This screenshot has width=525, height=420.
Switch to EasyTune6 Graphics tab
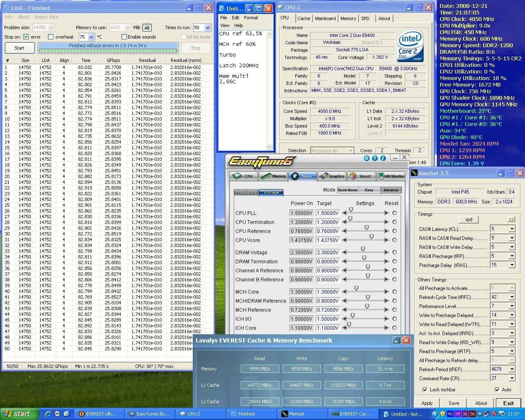click(x=332, y=176)
